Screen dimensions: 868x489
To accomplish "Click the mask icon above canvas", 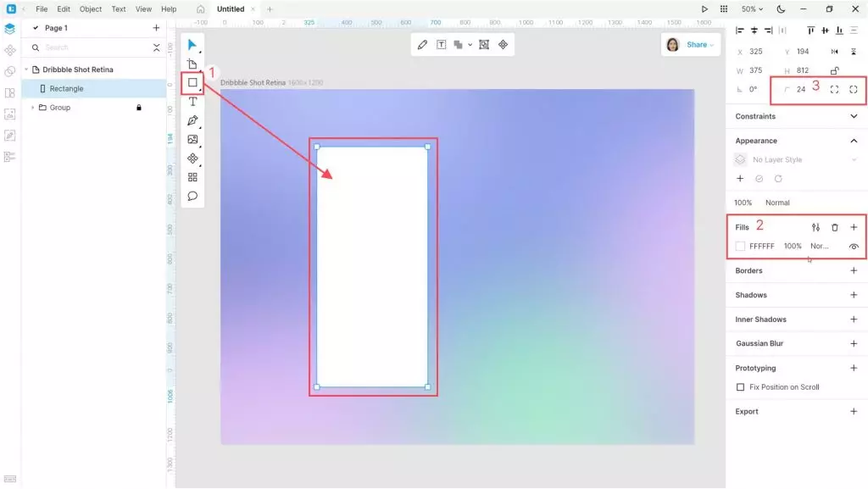I will click(x=484, y=45).
